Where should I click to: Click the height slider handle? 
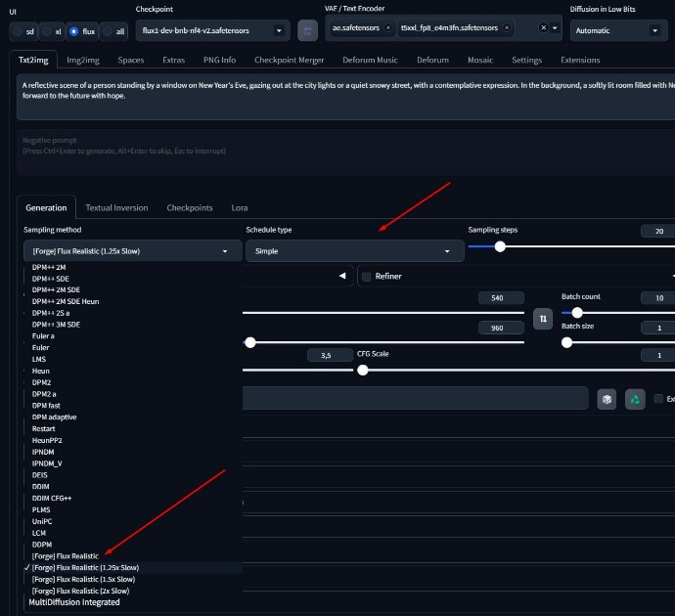click(250, 342)
